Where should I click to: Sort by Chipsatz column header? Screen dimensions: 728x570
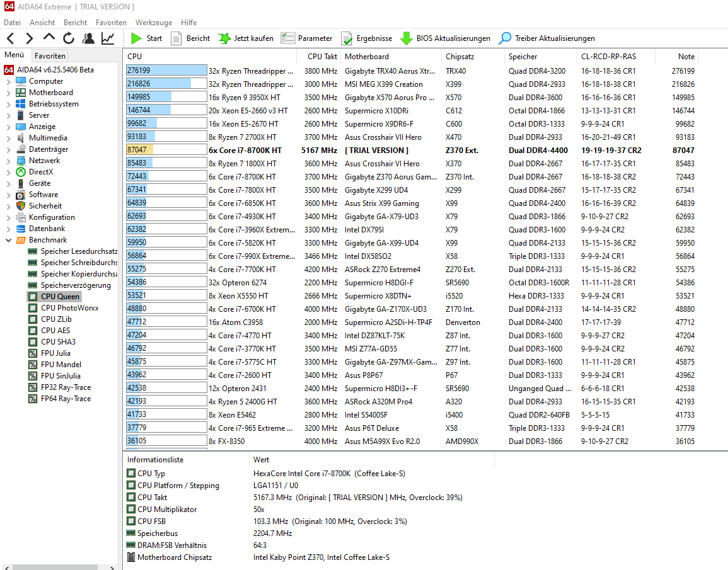tap(472, 57)
